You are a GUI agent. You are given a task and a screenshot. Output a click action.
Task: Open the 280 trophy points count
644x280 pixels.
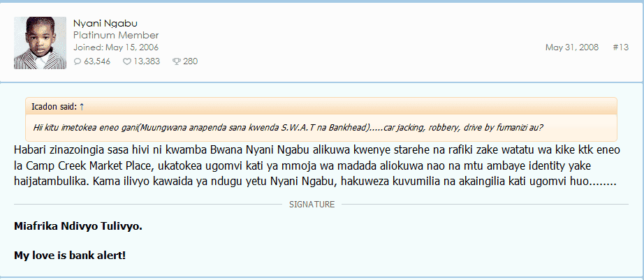click(x=190, y=61)
